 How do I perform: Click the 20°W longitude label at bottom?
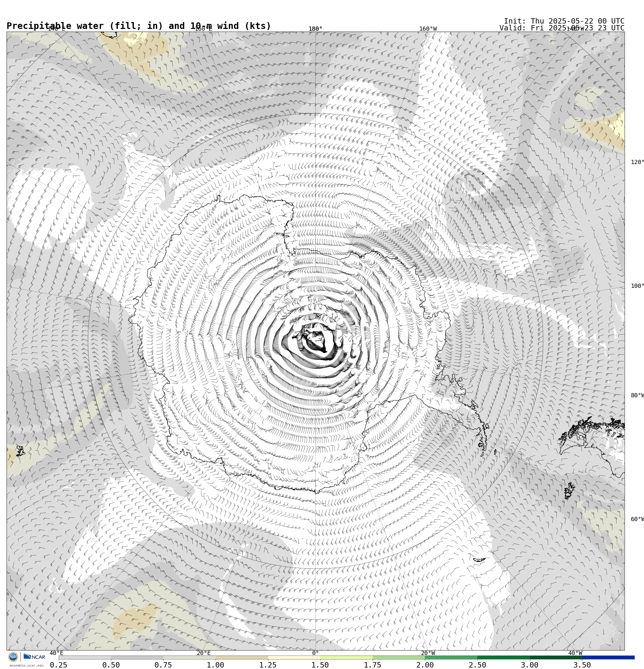428,653
